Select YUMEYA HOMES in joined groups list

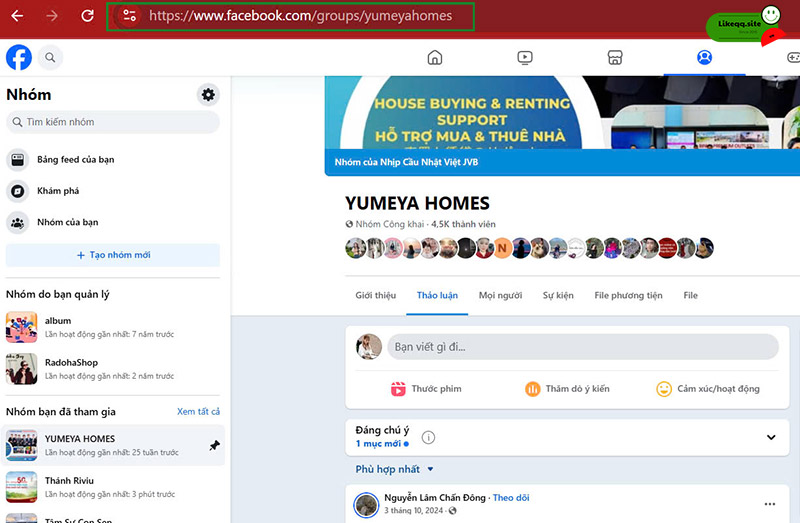pos(113,445)
